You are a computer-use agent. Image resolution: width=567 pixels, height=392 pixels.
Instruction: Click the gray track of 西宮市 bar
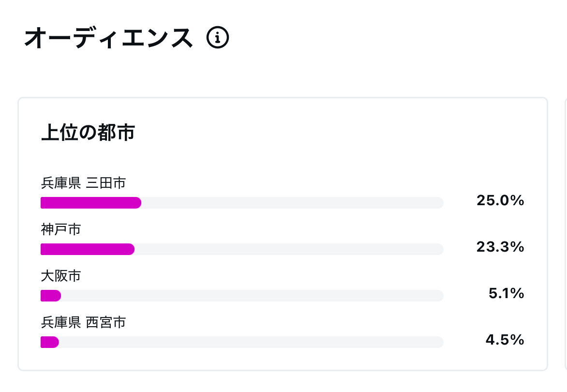251,342
